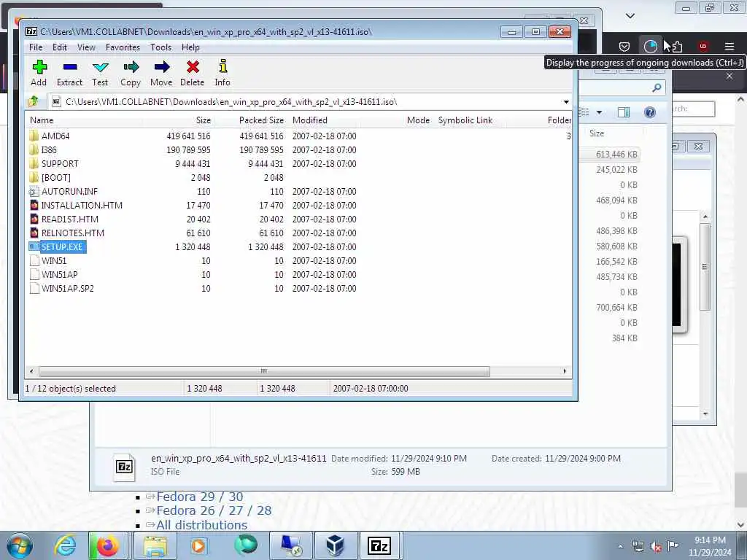
Task: Click the Move toolbar icon
Action: tap(161, 73)
